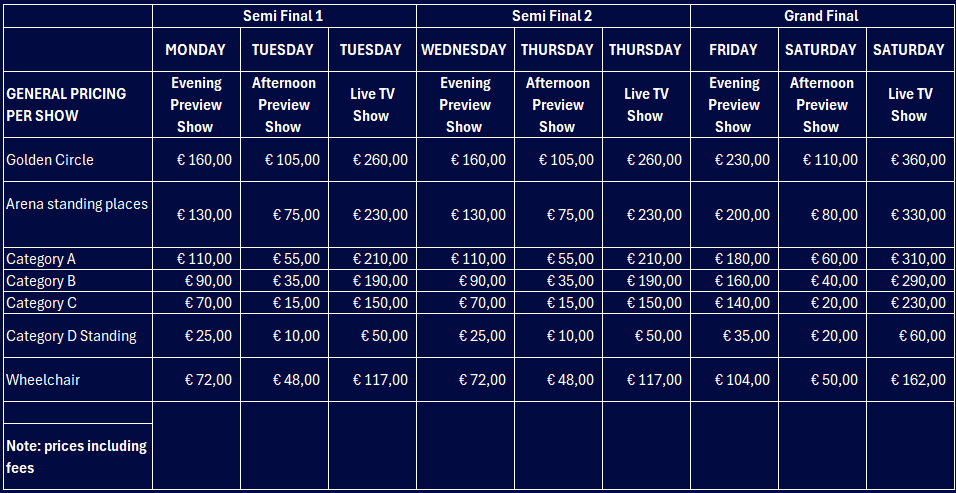Click the Grand Final header cell

point(822,16)
